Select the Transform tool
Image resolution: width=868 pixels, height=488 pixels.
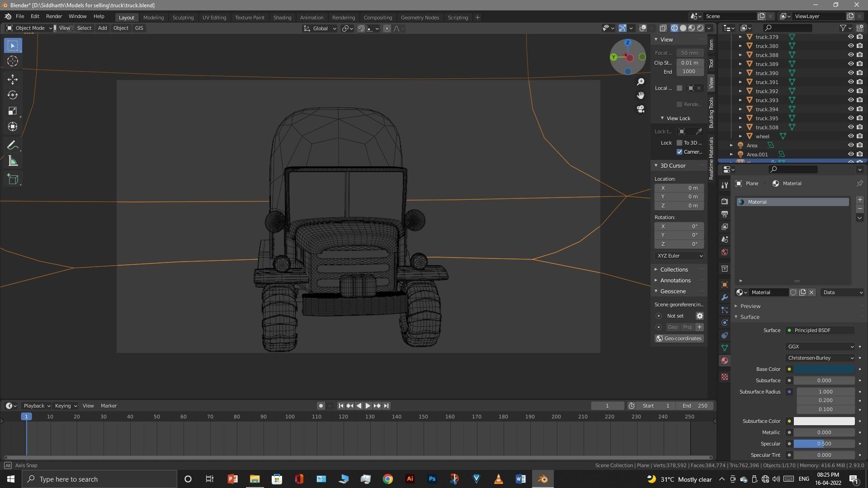13,127
